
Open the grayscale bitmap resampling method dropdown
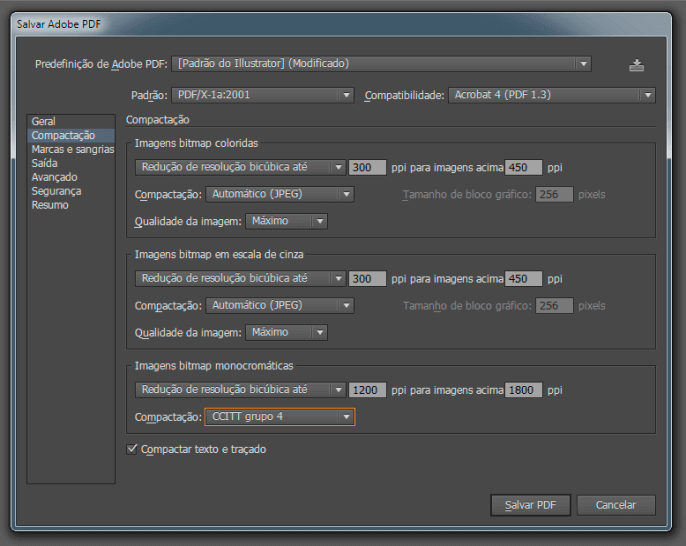(240, 278)
